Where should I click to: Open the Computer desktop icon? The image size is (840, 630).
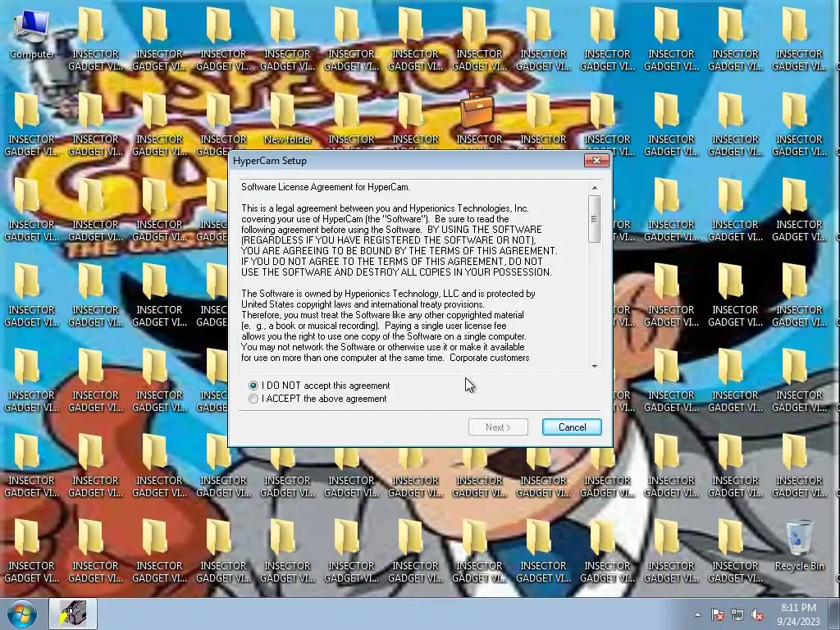pyautogui.click(x=32, y=34)
